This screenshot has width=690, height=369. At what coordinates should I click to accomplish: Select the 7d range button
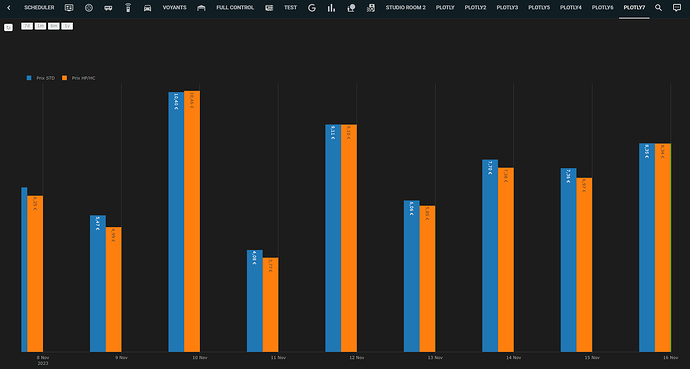point(27,26)
